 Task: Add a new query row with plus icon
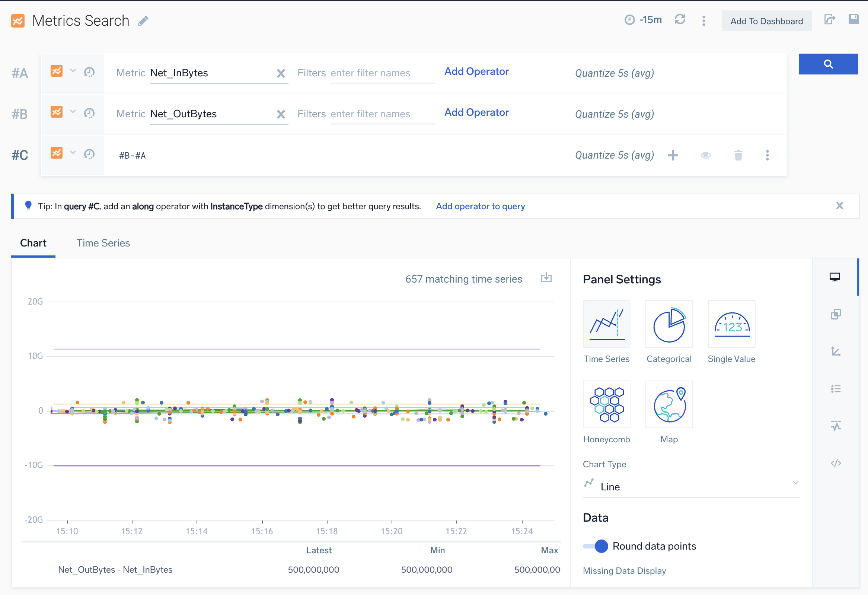pos(673,155)
